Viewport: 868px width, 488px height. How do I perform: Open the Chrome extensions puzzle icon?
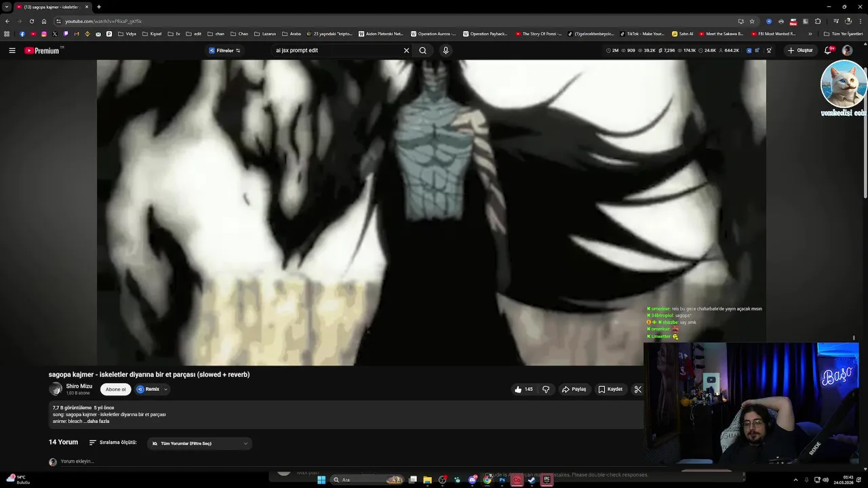point(818,21)
